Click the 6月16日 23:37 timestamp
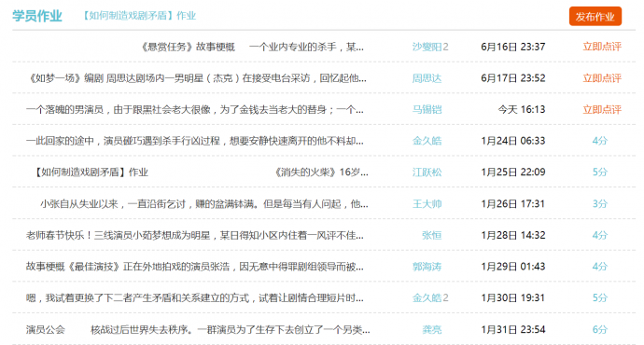 [x=513, y=47]
